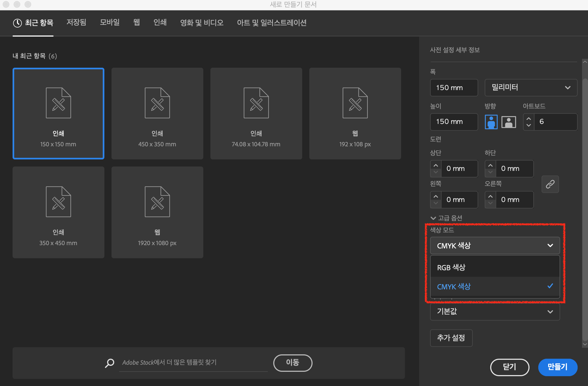
Task: Click the 추가 설정 button
Action: (x=451, y=338)
